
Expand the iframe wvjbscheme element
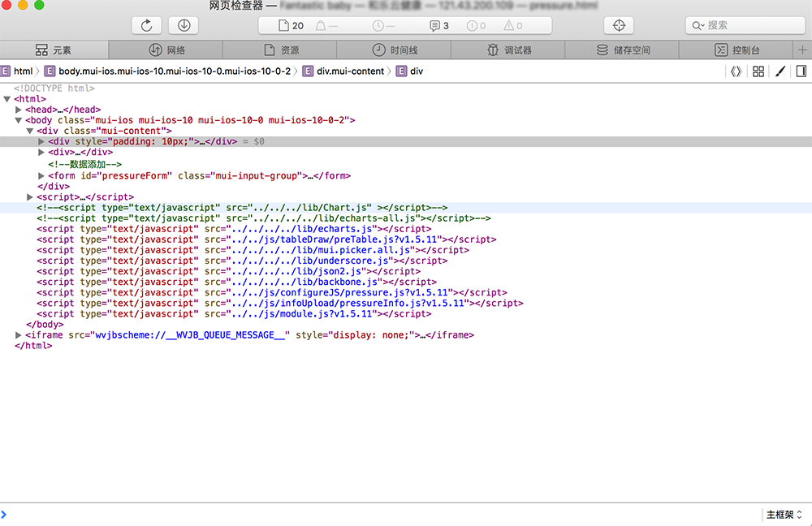click(18, 335)
